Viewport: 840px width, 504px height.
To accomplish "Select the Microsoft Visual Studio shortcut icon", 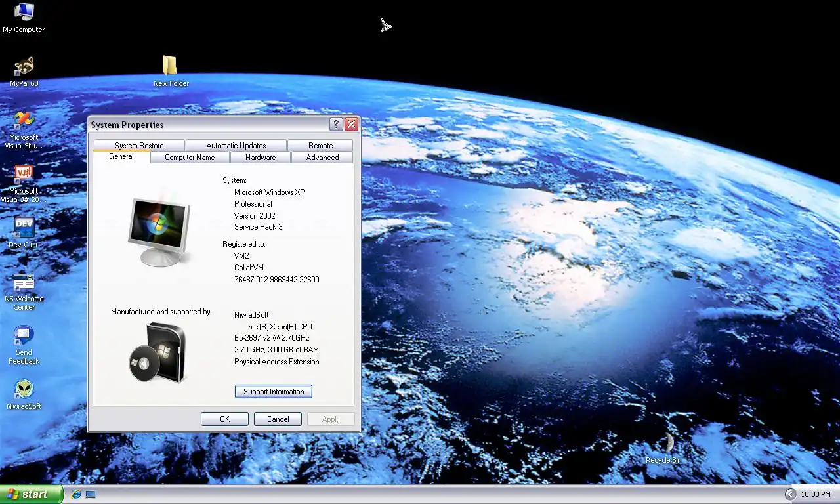I will [24, 130].
